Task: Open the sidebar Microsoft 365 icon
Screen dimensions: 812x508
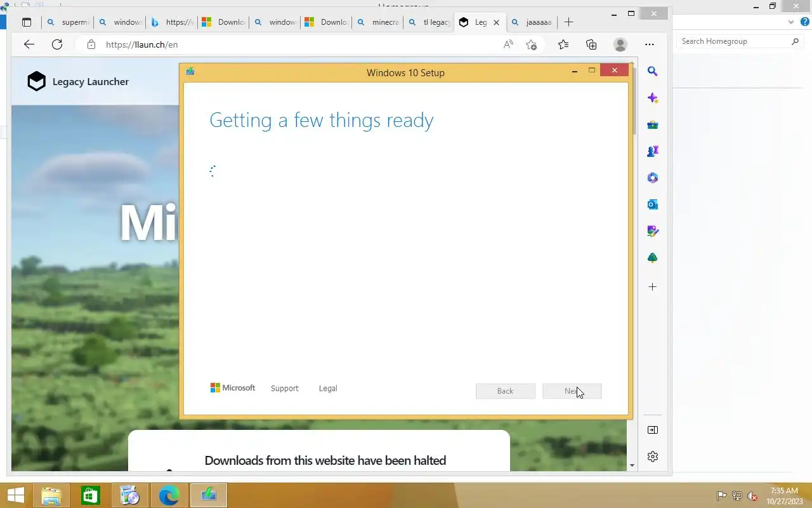Action: point(652,178)
